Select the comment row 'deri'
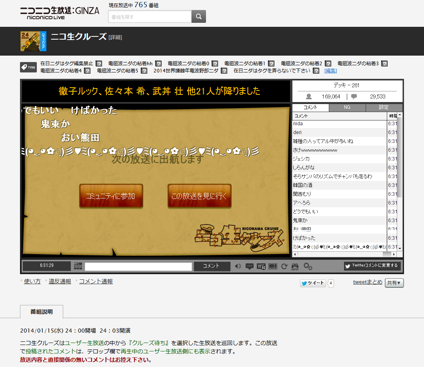The width and height of the screenshot is (424, 367). coord(339,132)
